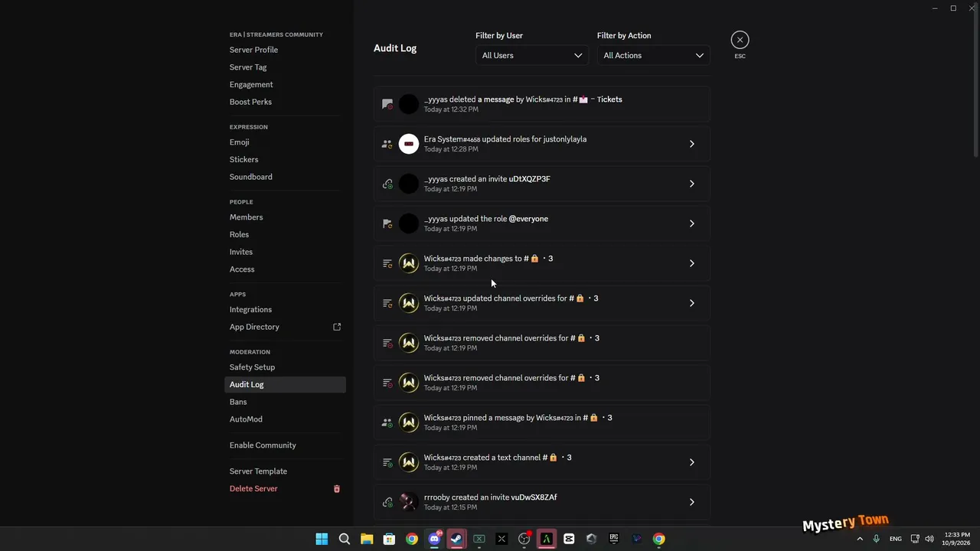Expand the Era System updated roles entry

[x=691, y=144]
